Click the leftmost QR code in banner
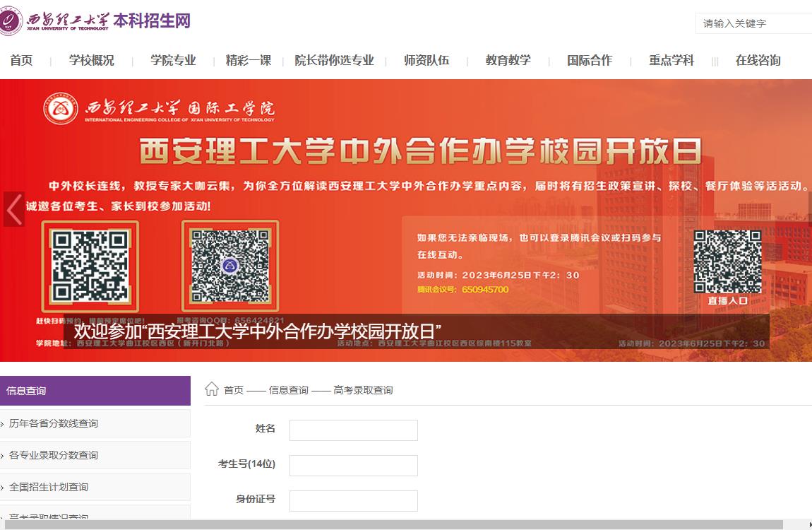 (x=90, y=266)
